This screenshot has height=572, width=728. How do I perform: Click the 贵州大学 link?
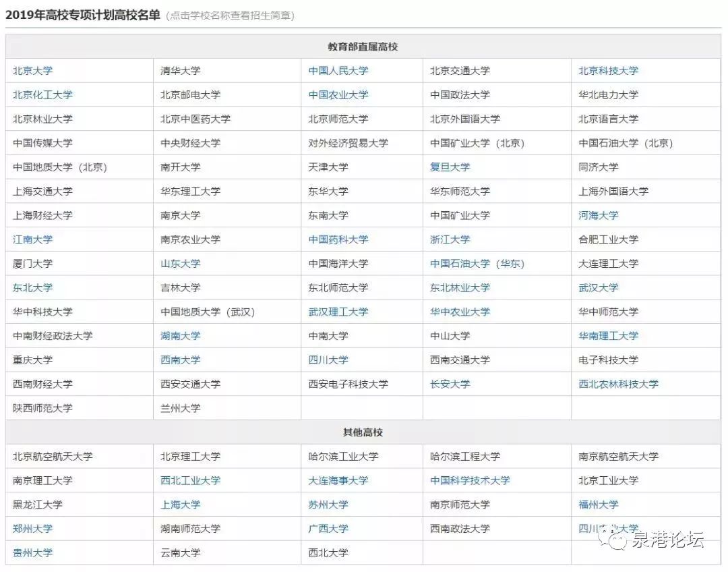(32, 552)
